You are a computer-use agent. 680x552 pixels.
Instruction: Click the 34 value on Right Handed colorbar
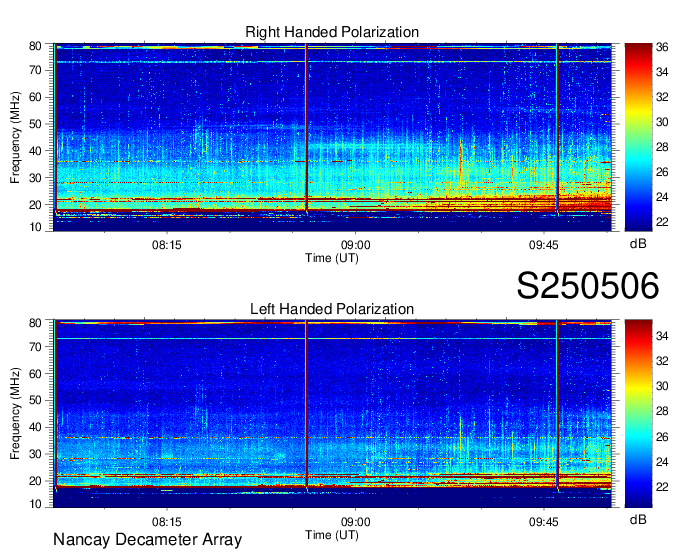pos(662,72)
